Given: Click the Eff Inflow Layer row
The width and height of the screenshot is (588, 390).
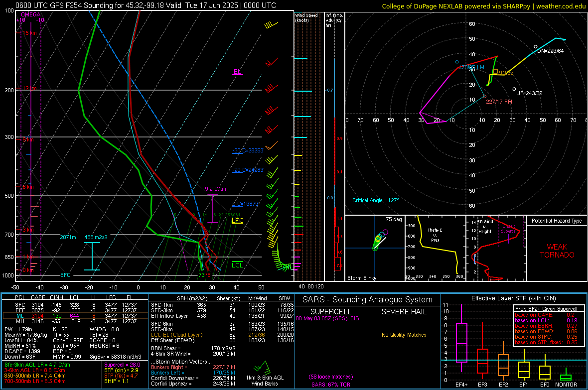Looking at the screenshot, I should pos(222,316).
